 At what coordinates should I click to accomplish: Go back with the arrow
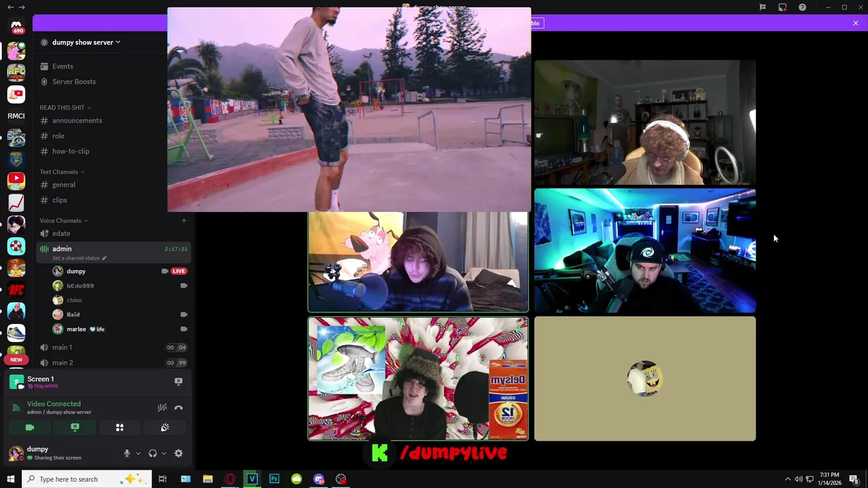[x=10, y=7]
